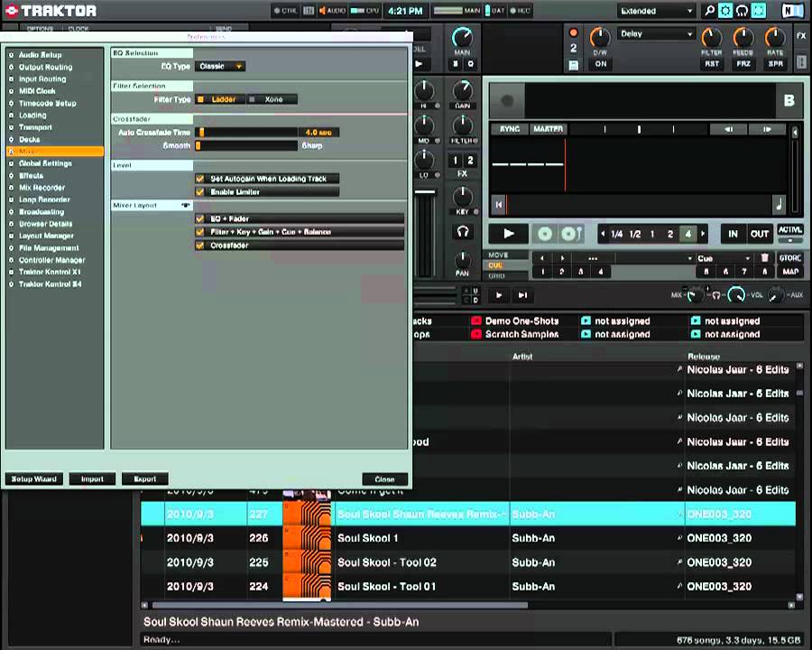Show shorter loop sizes with left arrow
Image resolution: width=812 pixels, height=650 pixels.
click(x=603, y=234)
